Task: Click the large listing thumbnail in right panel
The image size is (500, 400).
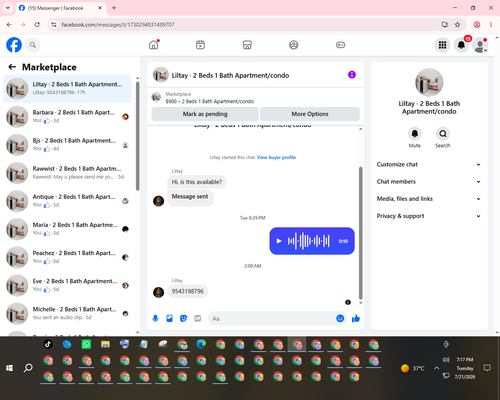Action: (429, 83)
